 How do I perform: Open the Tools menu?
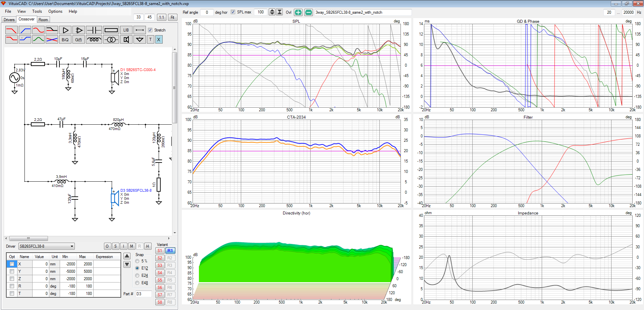tap(37, 11)
